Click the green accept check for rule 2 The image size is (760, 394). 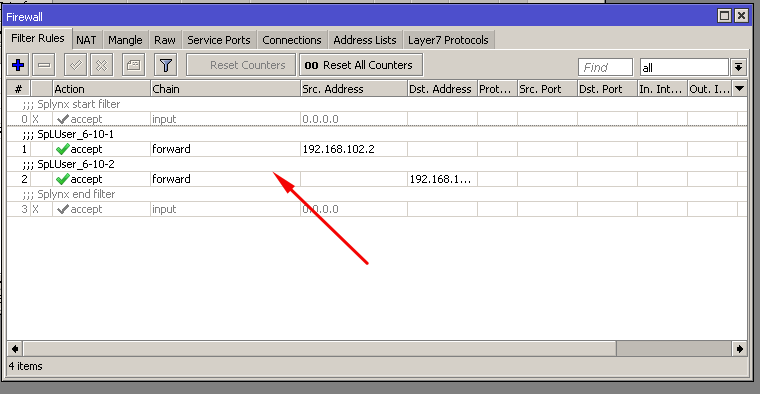pyautogui.click(x=63, y=179)
